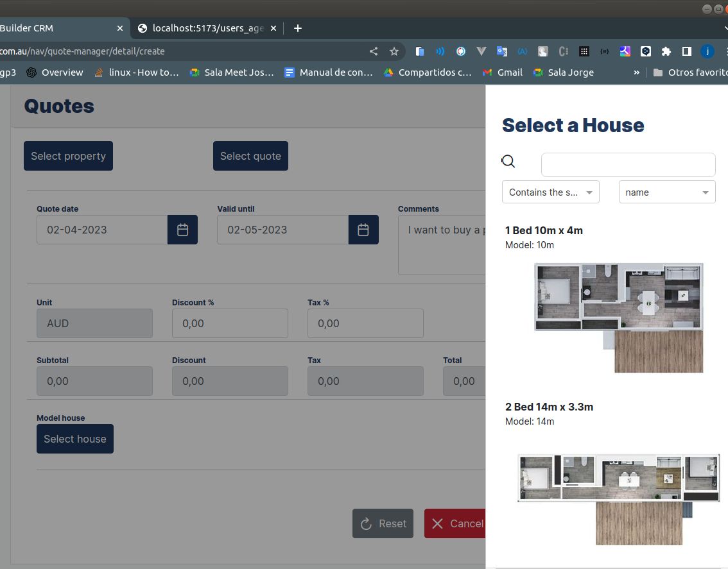Choose the 1 Bed 10m x 4m floor plan
This screenshot has height=569, width=728.
coord(618,317)
